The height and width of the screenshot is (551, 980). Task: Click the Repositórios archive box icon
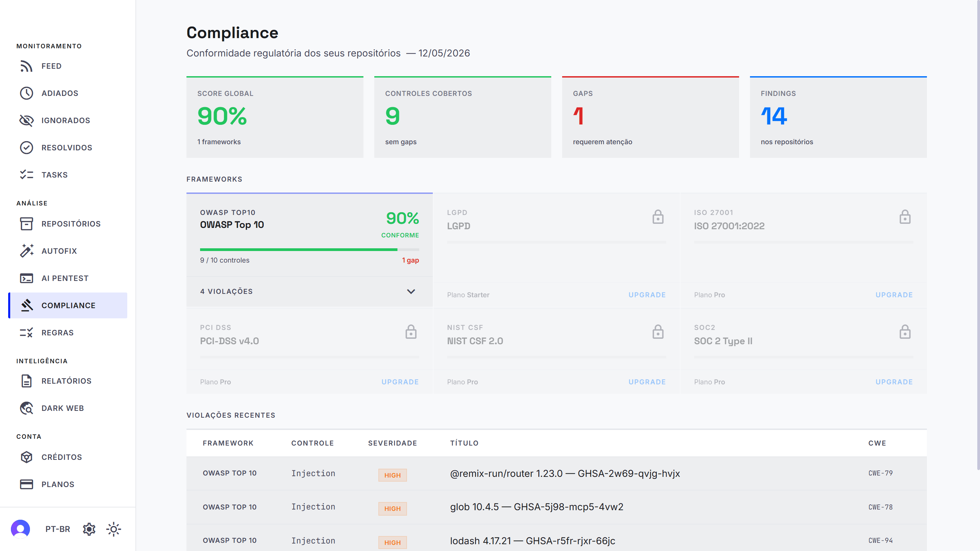[x=26, y=223]
